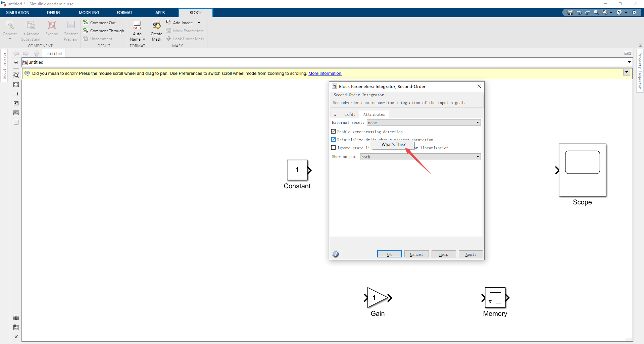
Task: Click the Undo arrow in quick access toolbar
Action: (x=579, y=12)
